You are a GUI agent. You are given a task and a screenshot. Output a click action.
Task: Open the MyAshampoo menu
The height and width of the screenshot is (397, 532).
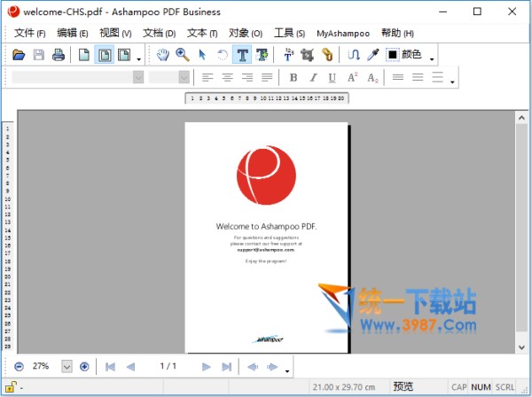(x=343, y=34)
